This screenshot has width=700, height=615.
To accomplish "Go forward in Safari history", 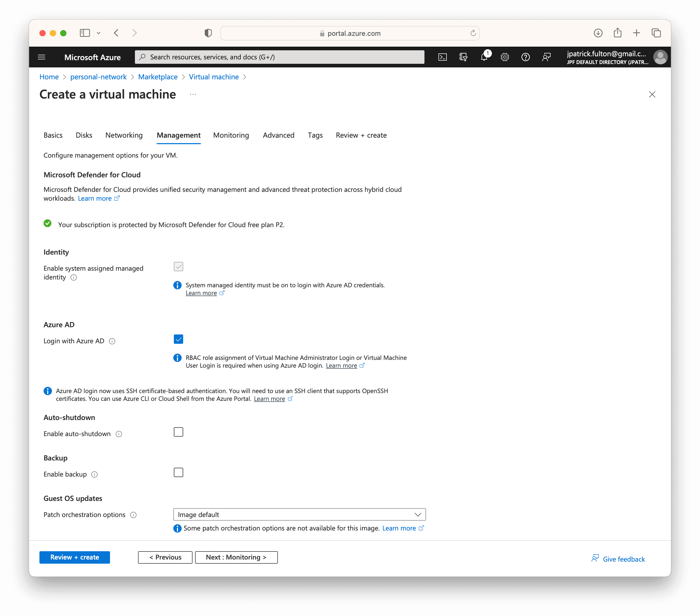I will [135, 33].
